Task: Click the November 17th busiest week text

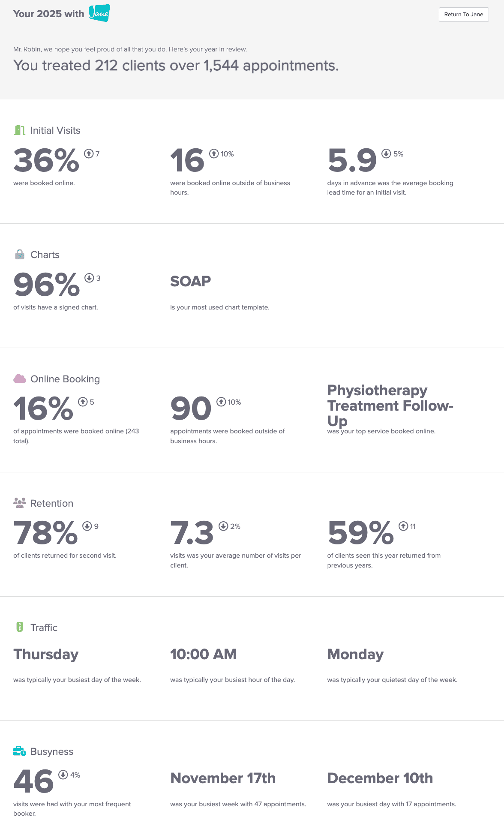Action: tap(223, 778)
